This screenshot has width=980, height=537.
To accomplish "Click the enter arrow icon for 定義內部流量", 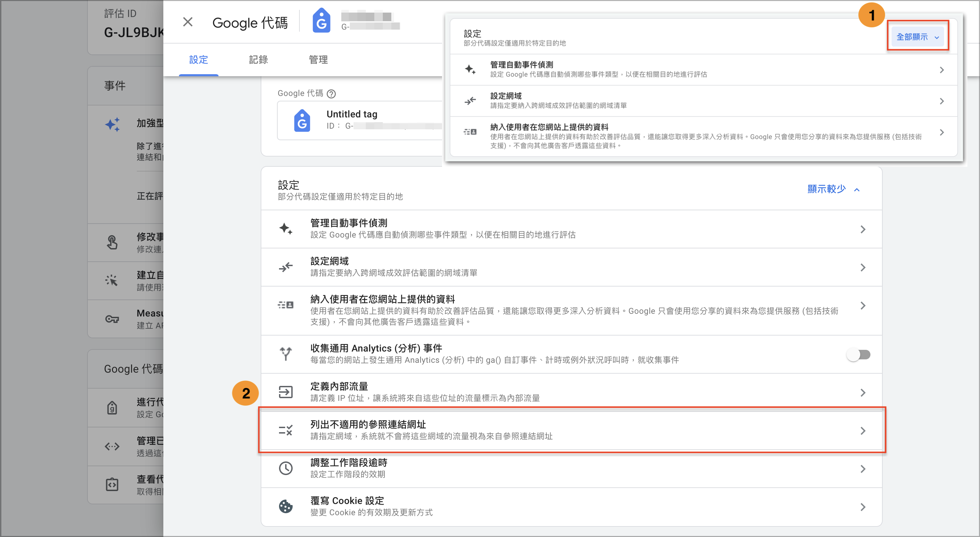I will pos(286,392).
